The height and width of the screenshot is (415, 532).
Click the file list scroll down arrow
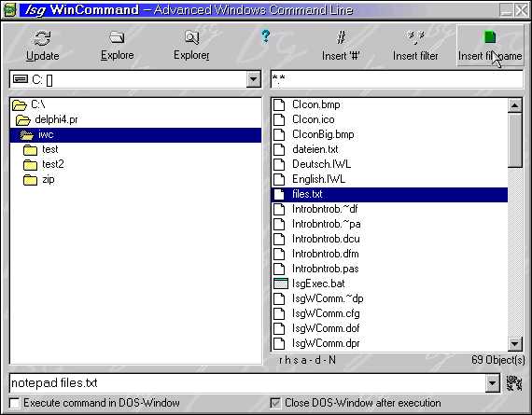click(x=514, y=344)
